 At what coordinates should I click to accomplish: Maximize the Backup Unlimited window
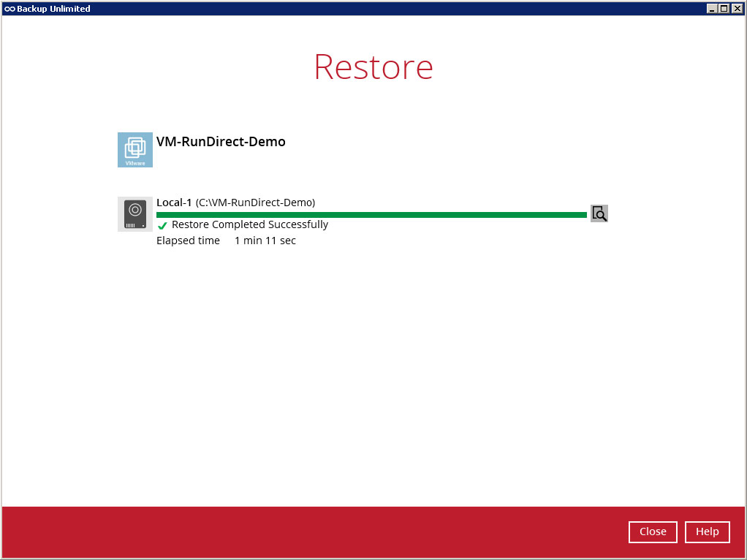pos(724,9)
